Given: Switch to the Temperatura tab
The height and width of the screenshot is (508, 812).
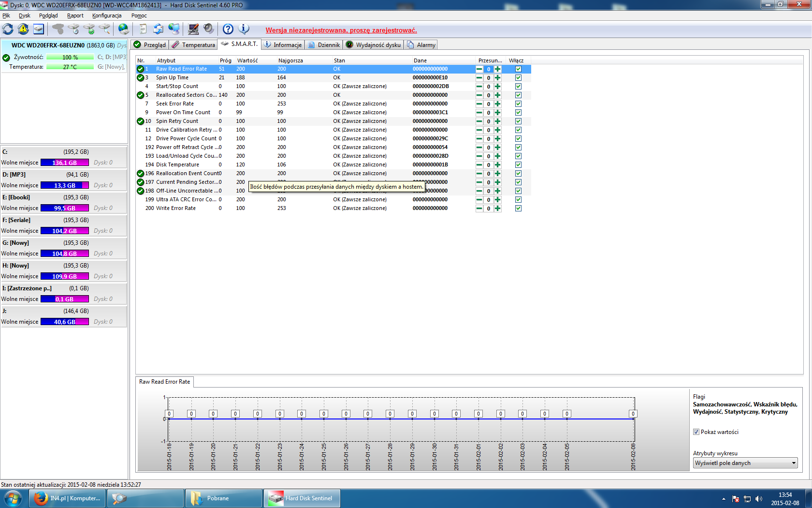Looking at the screenshot, I should [x=193, y=45].
